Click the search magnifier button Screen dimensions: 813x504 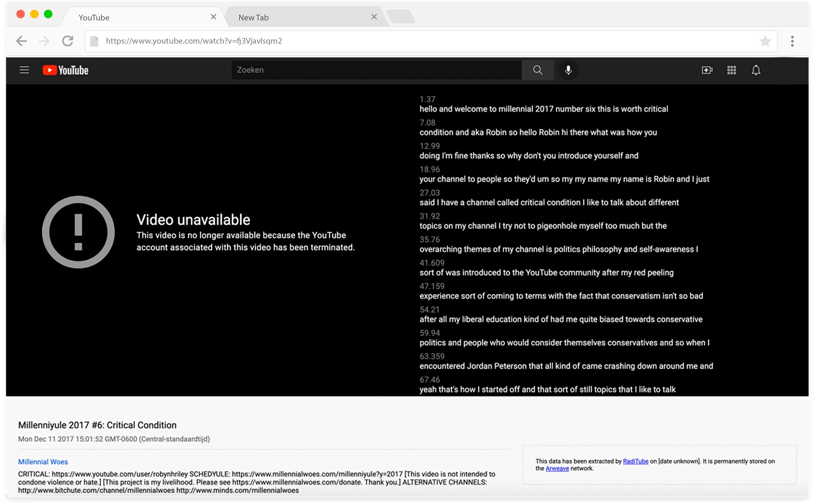537,70
